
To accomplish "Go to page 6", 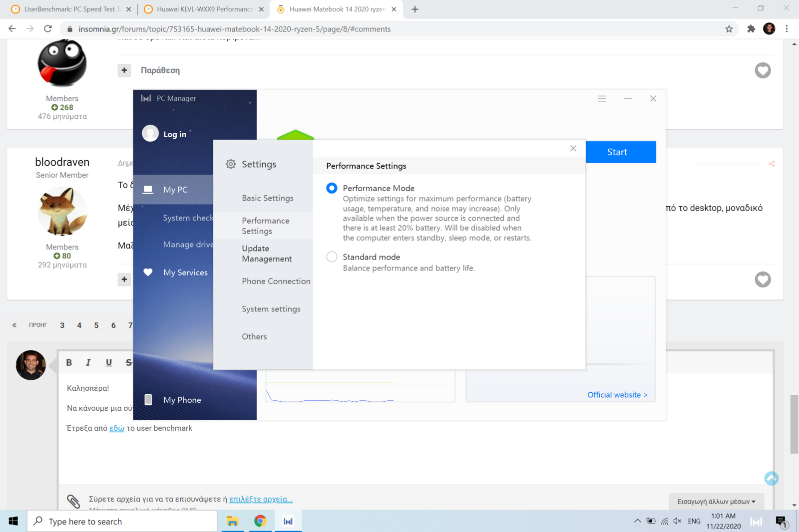I will click(113, 325).
